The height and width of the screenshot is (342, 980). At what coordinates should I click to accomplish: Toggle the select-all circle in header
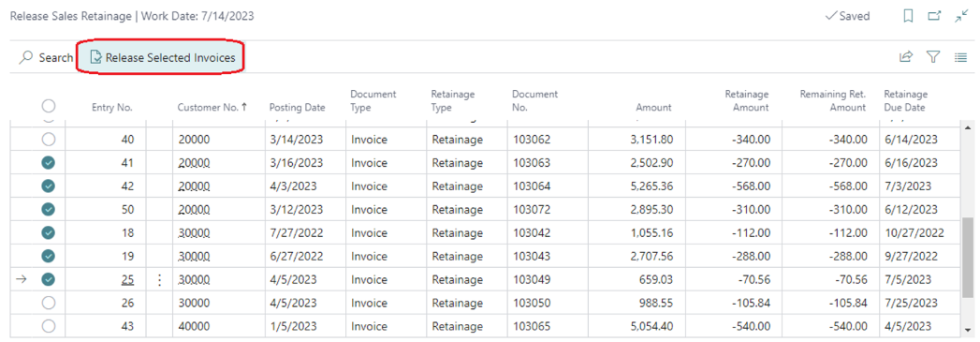[x=48, y=106]
